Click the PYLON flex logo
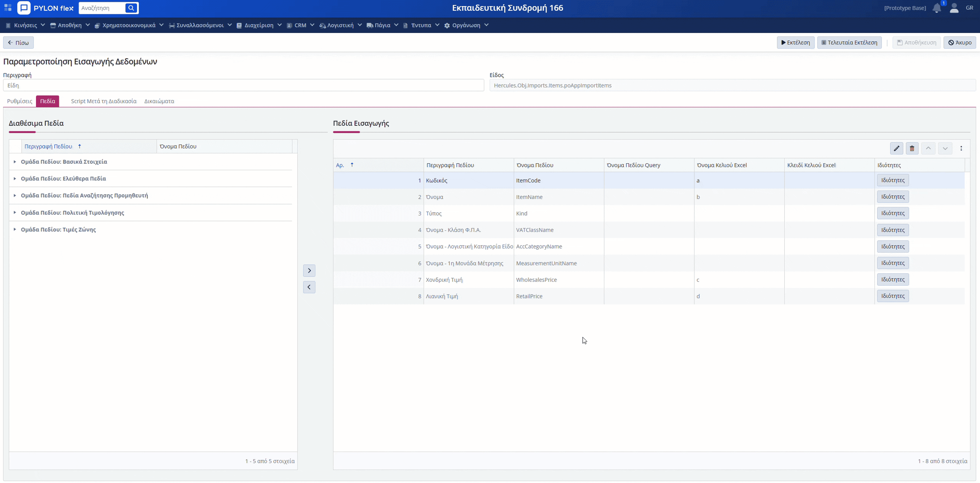 (46, 8)
